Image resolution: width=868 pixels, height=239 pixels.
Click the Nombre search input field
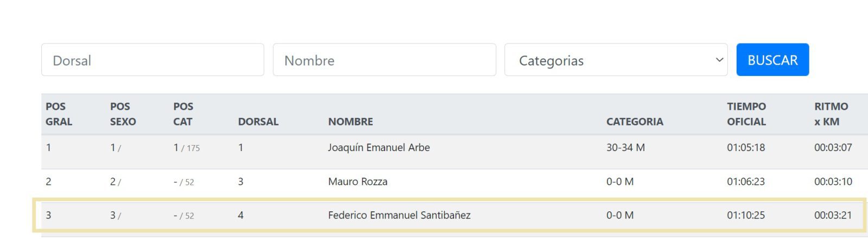pos(384,60)
